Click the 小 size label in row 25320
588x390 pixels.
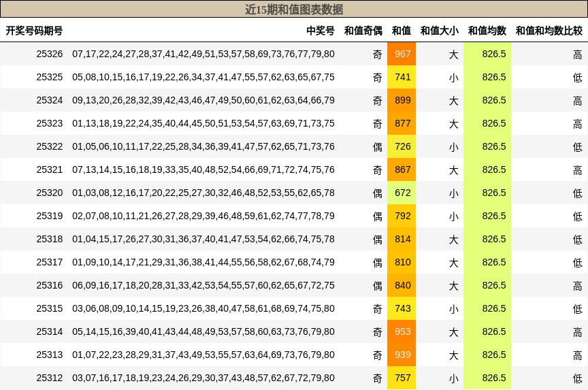[453, 193]
